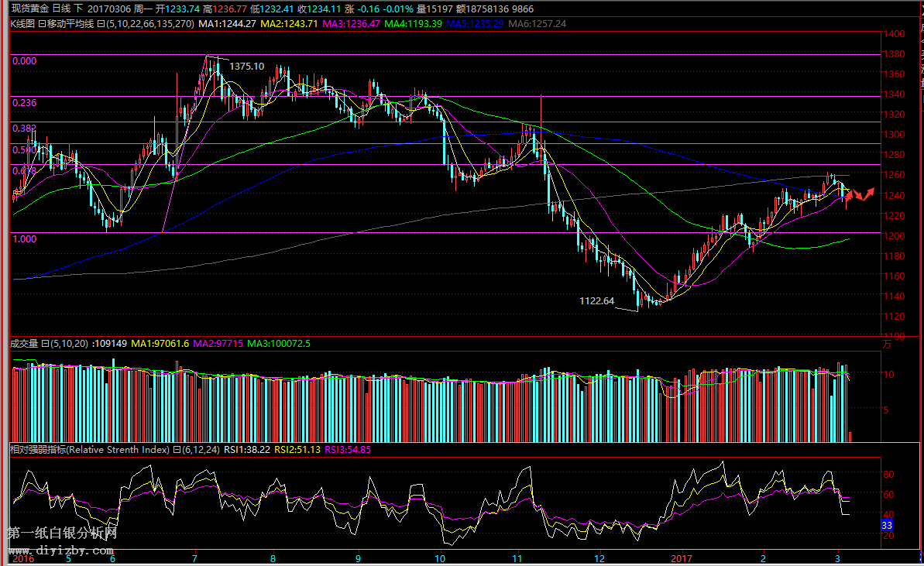924x566 pixels.
Task: Select the green MA4:1193.39 value
Action: 413,24
